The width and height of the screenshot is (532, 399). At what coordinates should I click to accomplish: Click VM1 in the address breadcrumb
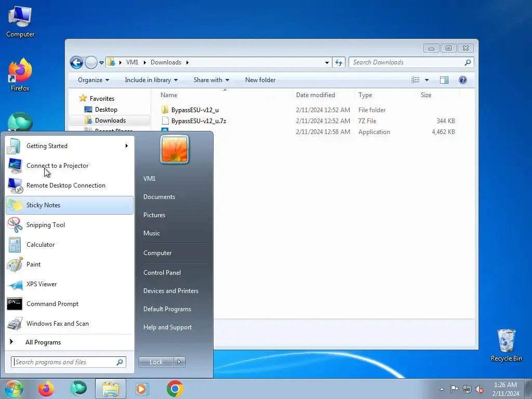(132, 62)
